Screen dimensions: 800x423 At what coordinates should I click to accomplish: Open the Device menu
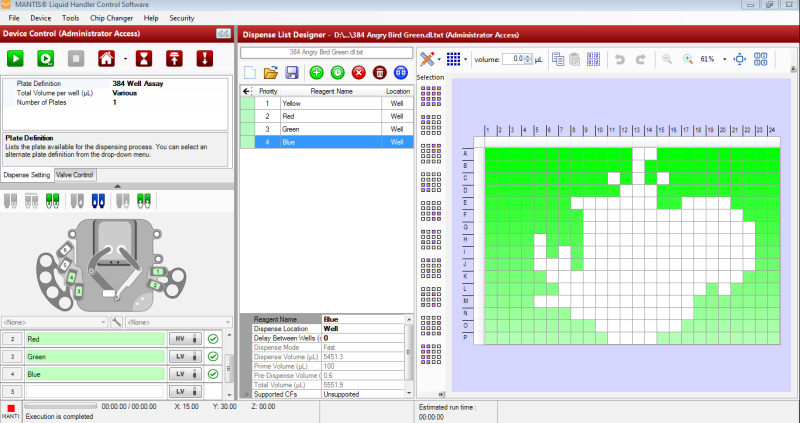[41, 18]
